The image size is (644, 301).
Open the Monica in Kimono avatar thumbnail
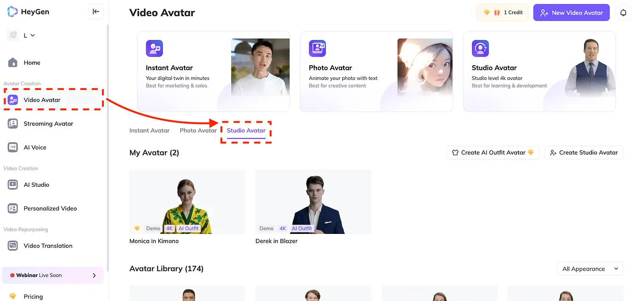(187, 202)
